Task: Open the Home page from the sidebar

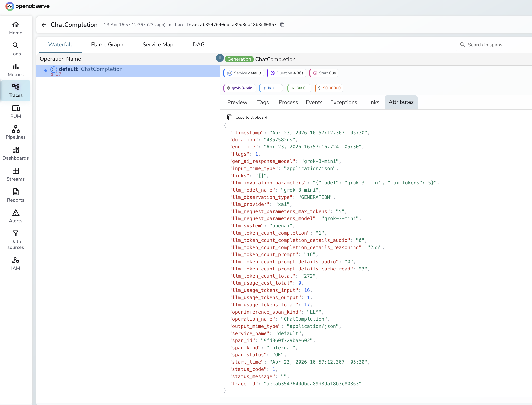Action: click(15, 28)
